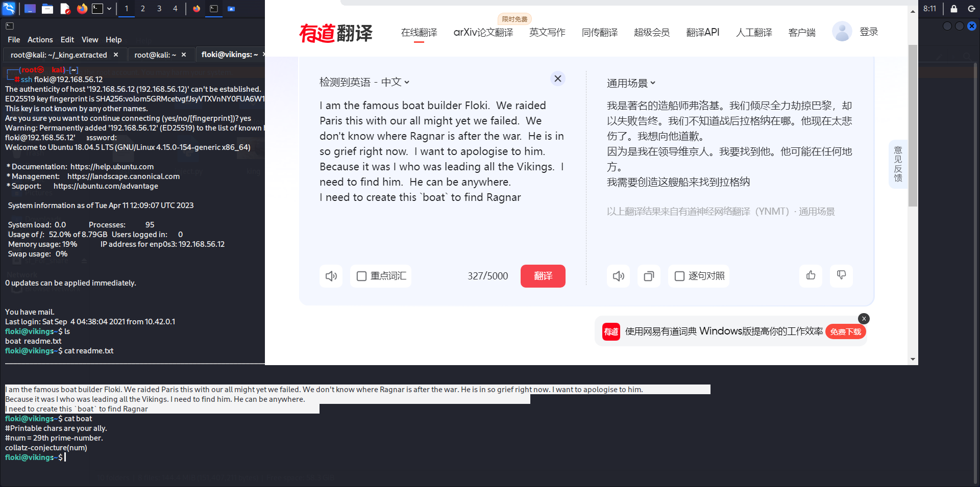Click the Youdao 有道翻译 logo
The width and height of the screenshot is (980, 487).
[336, 33]
